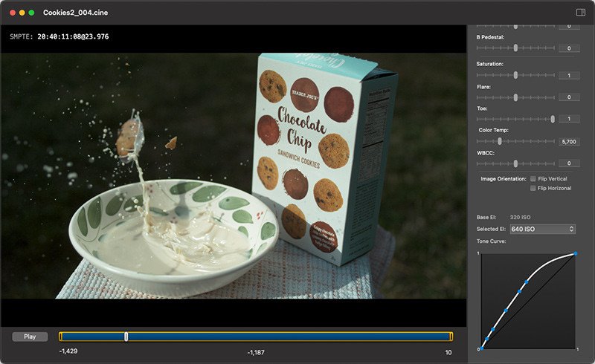The width and height of the screenshot is (595, 364).
Task: Click the Color Temp slider handle
Action: (500, 141)
